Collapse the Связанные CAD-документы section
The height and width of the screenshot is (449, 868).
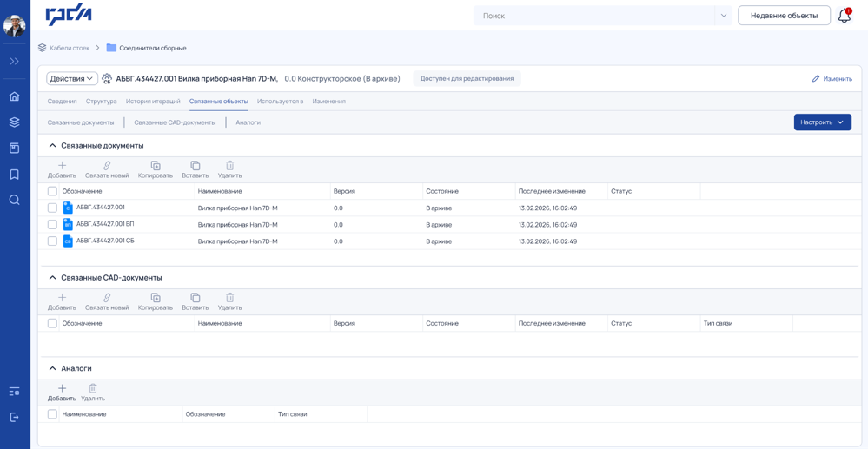coord(53,277)
